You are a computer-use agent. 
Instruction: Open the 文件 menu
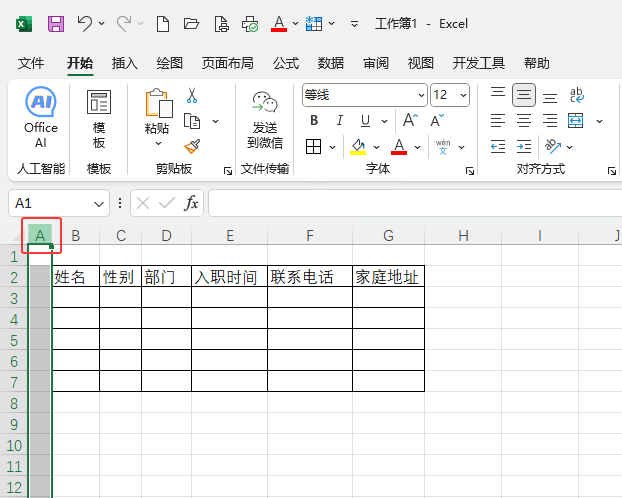pos(31,63)
